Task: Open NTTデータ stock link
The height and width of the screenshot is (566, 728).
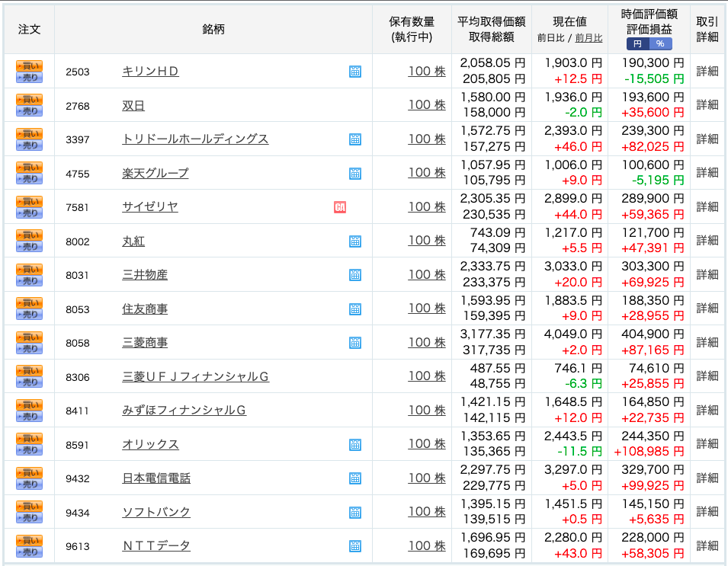Action: [156, 546]
